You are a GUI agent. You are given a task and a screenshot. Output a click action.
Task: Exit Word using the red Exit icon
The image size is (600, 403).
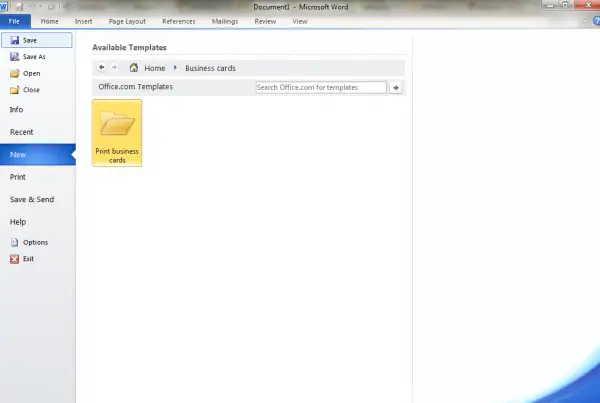(15, 259)
